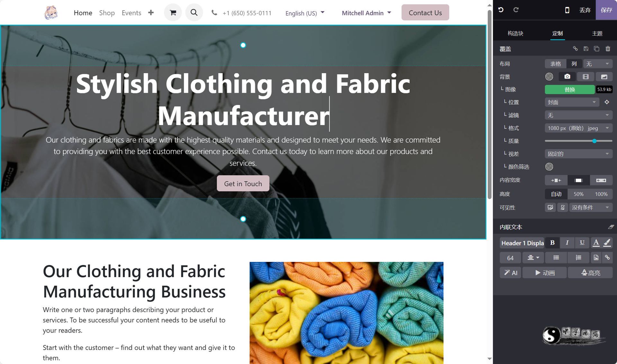The image size is (617, 364).
Task: Click the Get in Touch button
Action: pyautogui.click(x=243, y=184)
